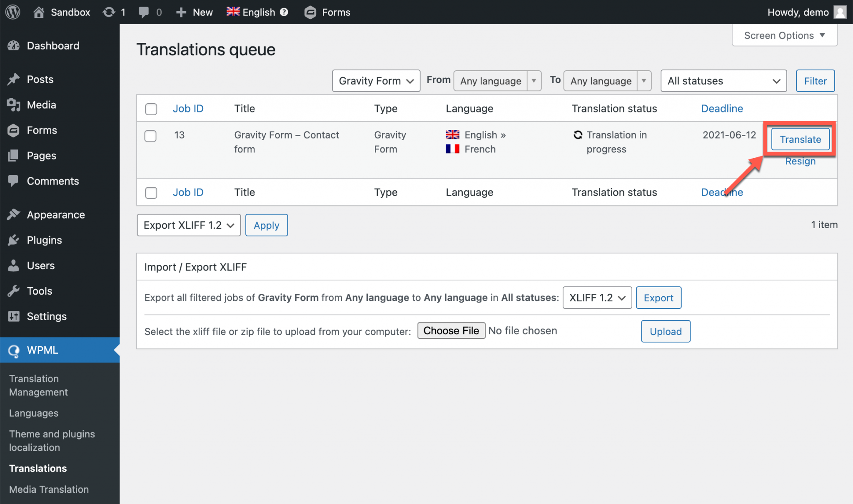Open the All statuses dropdown

coord(723,81)
